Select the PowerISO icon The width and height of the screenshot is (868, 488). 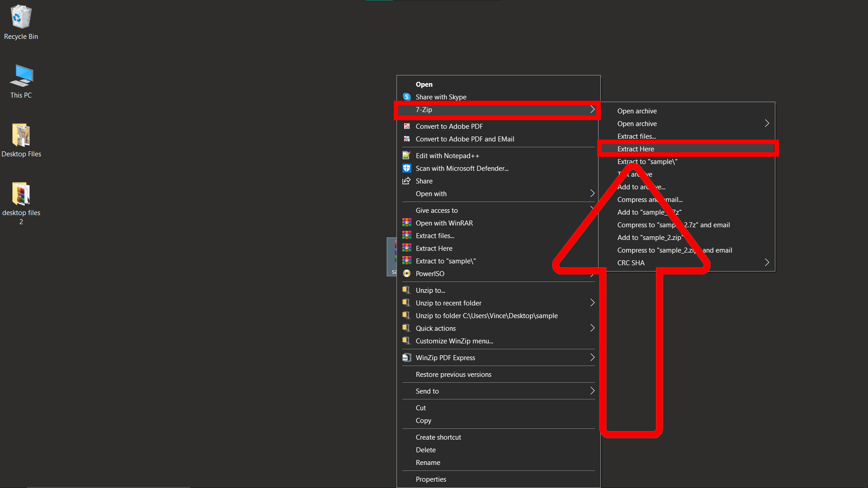pyautogui.click(x=406, y=273)
